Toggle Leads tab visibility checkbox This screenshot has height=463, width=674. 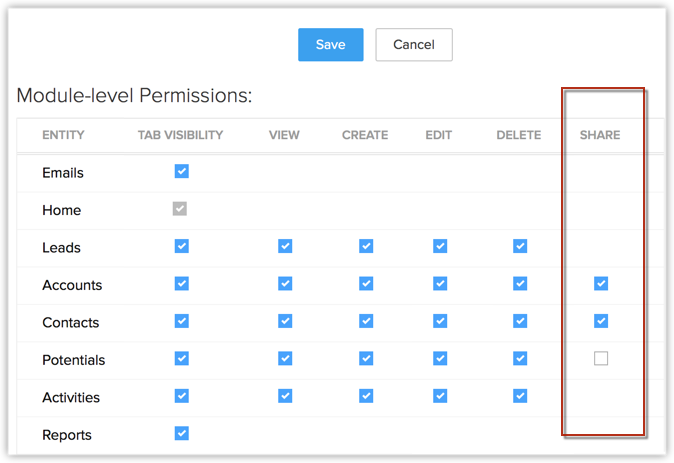pyautogui.click(x=181, y=246)
